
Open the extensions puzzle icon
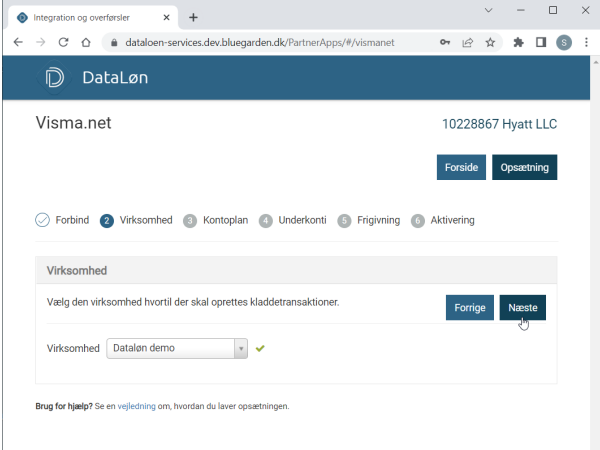coord(518,42)
